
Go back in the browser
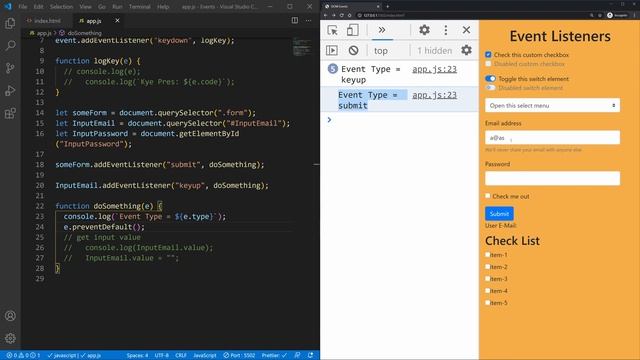(x=326, y=15)
